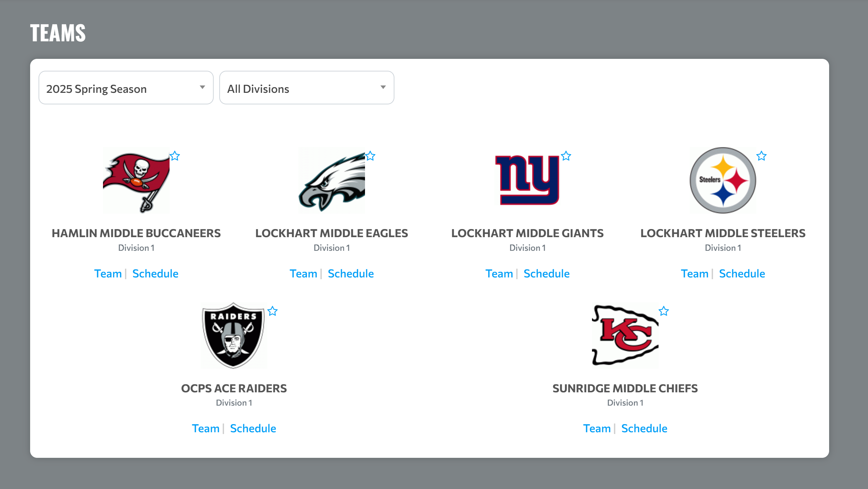Click Division 1 under Sunridge Middle Chiefs
The image size is (868, 489).
[x=625, y=403]
